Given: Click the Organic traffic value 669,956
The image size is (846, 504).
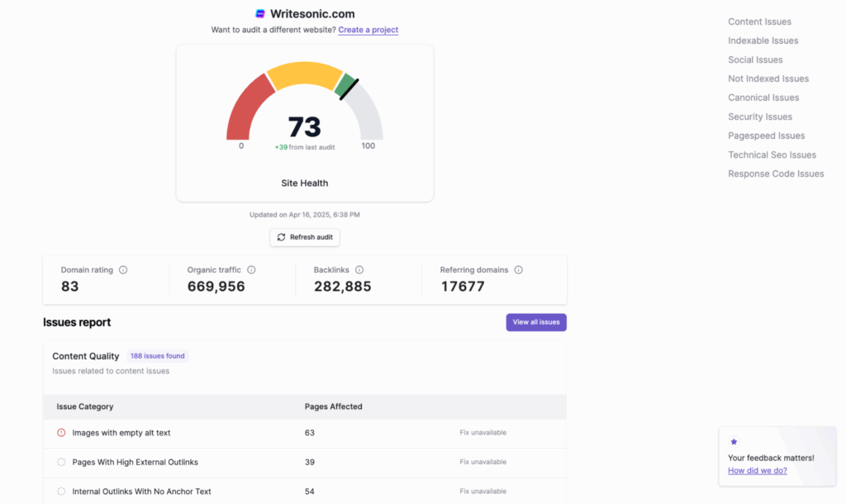Looking at the screenshot, I should (x=216, y=287).
